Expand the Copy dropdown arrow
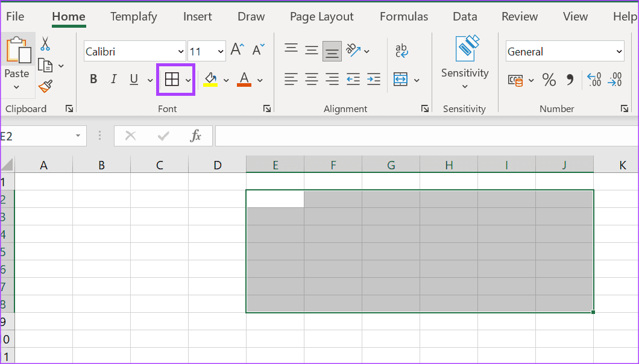The width and height of the screenshot is (639, 364). (x=61, y=66)
